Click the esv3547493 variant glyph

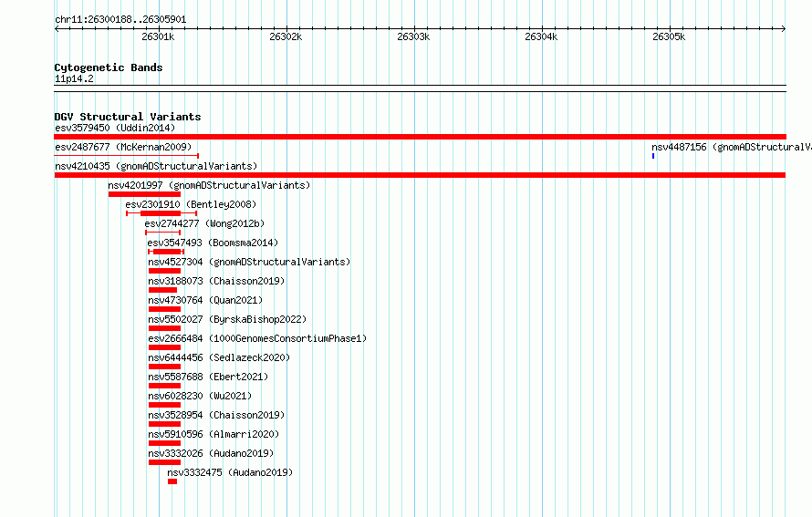[166, 252]
